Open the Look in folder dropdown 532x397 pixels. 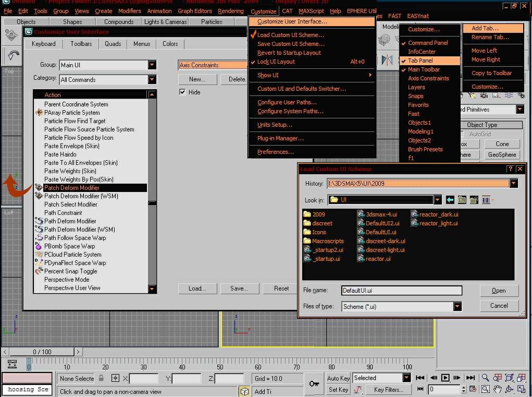tap(437, 200)
